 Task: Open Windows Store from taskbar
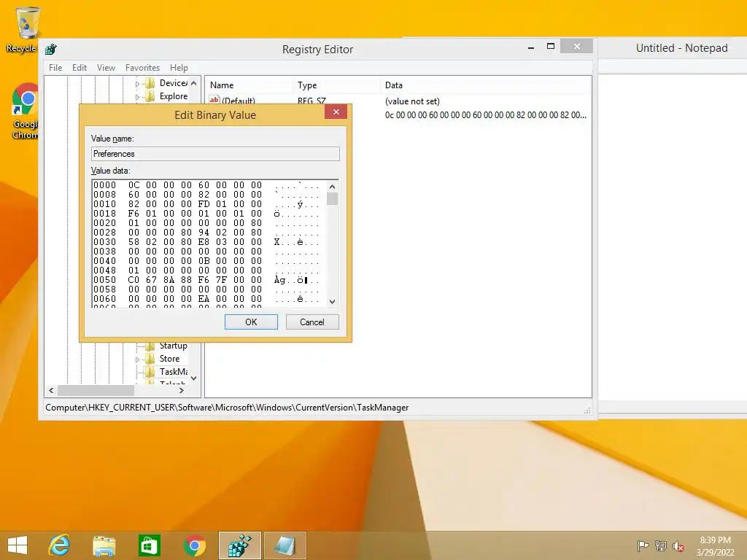149,545
